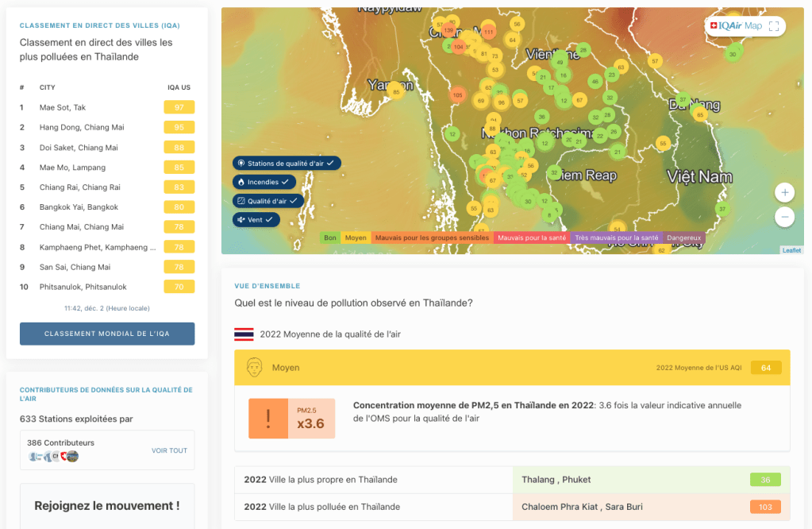Image resolution: width=812 pixels, height=529 pixels.
Task: Zoom out using the map minus button
Action: (x=784, y=216)
